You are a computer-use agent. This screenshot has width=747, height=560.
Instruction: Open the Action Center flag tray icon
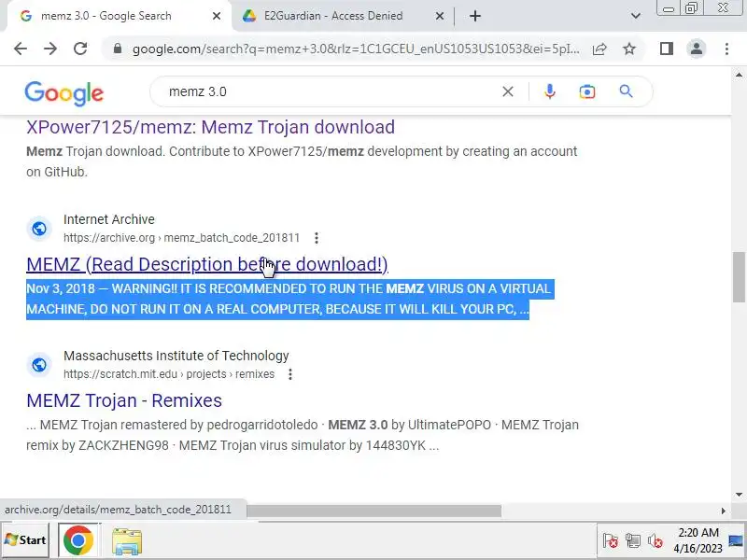coord(611,540)
